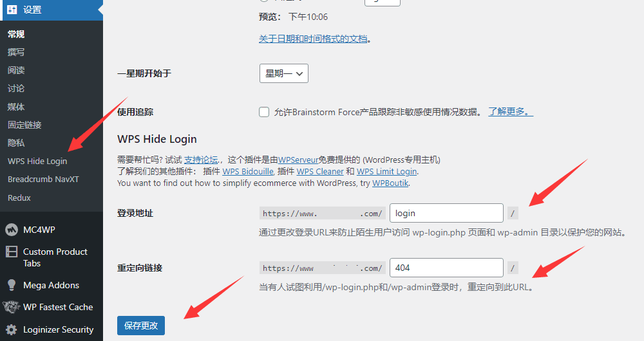Viewport: 644px width, 341px height.
Task: Open the support forum (支持论坛) link
Action: click(x=201, y=160)
